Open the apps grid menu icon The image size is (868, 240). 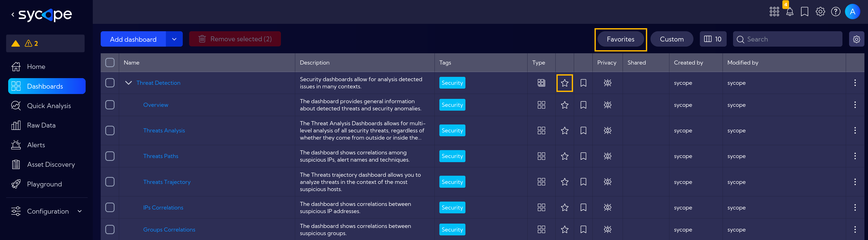[x=774, y=12]
